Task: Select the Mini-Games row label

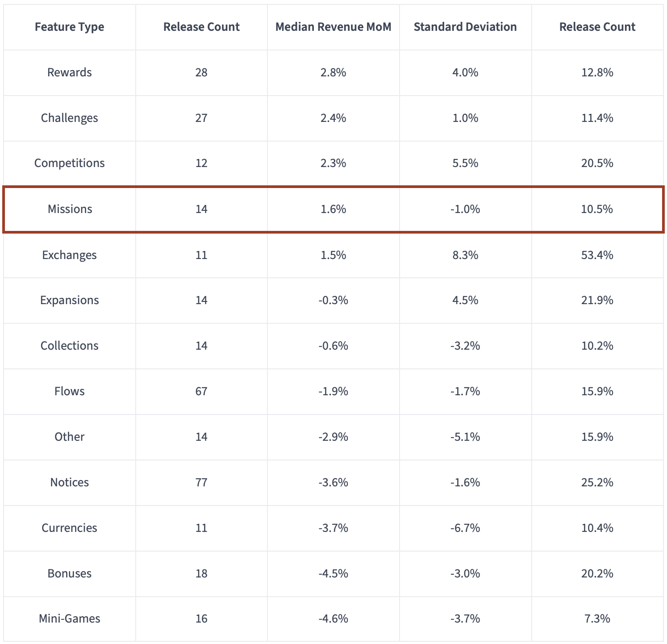Action: (69, 619)
